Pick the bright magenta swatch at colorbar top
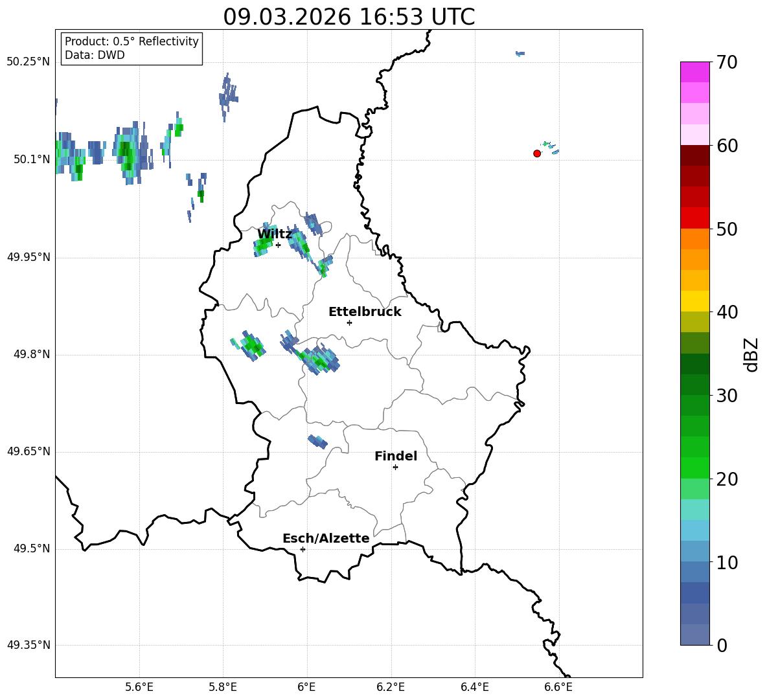Viewport: 767px width, 700px height. [694, 72]
